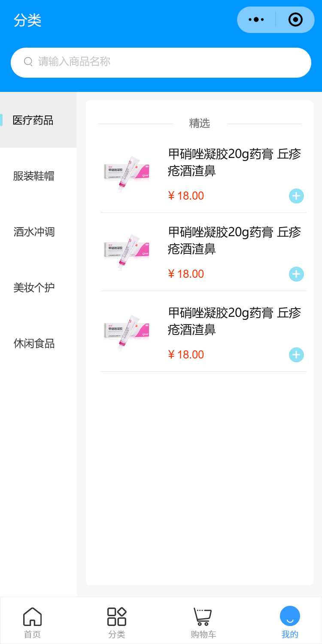Click the second product's thumbnail image
The image size is (322, 644).
click(127, 252)
